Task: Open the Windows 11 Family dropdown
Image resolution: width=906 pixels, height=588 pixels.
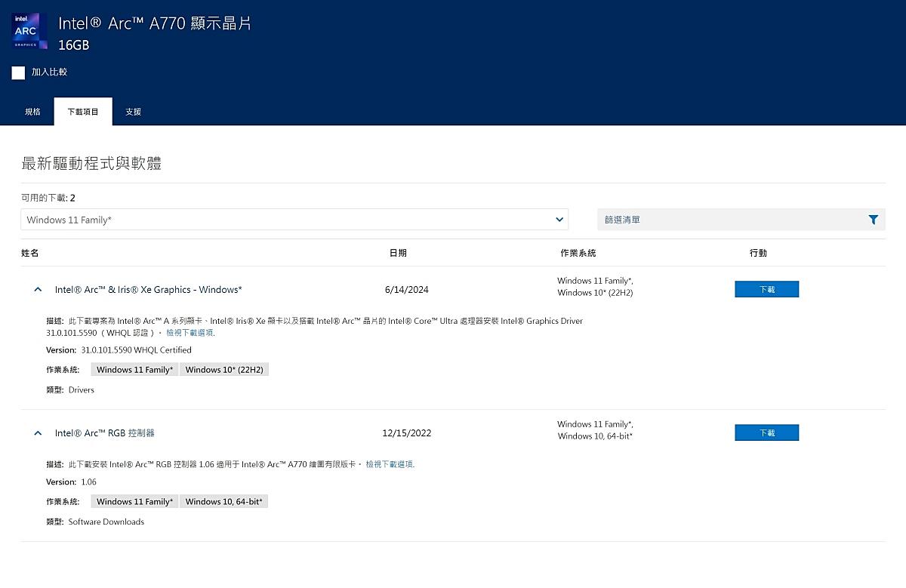Action: 294,220
